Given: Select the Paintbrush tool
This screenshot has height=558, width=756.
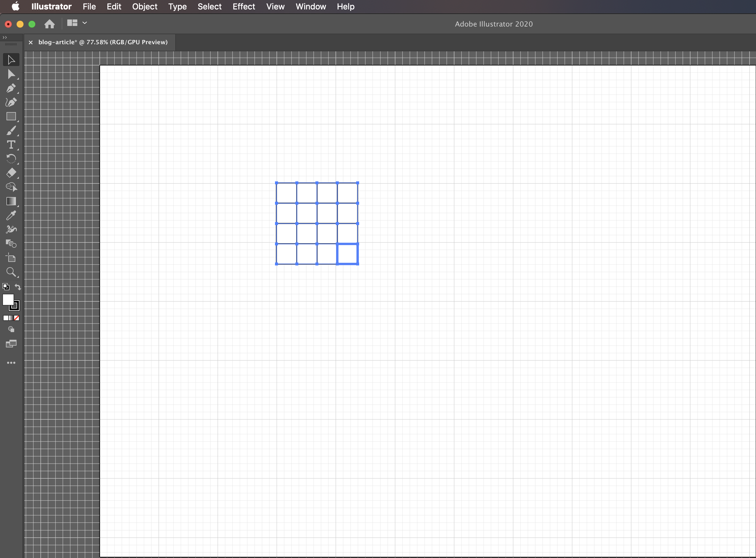Looking at the screenshot, I should point(11,130).
